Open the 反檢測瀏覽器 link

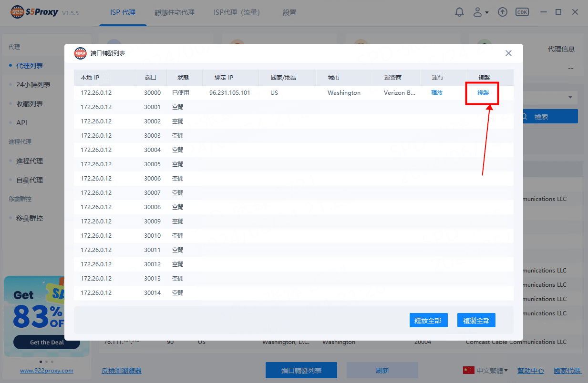point(122,370)
